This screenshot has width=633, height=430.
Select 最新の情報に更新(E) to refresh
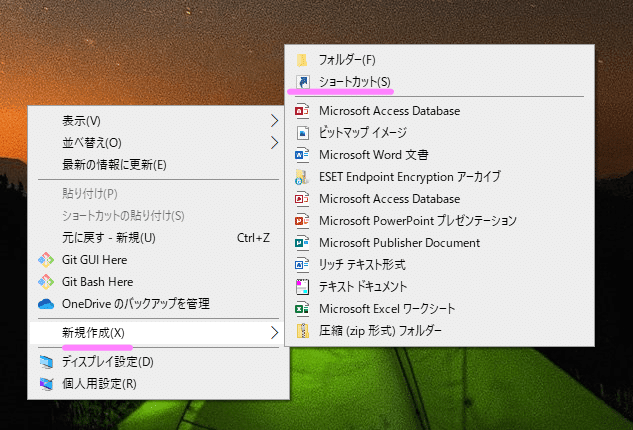(x=158, y=165)
